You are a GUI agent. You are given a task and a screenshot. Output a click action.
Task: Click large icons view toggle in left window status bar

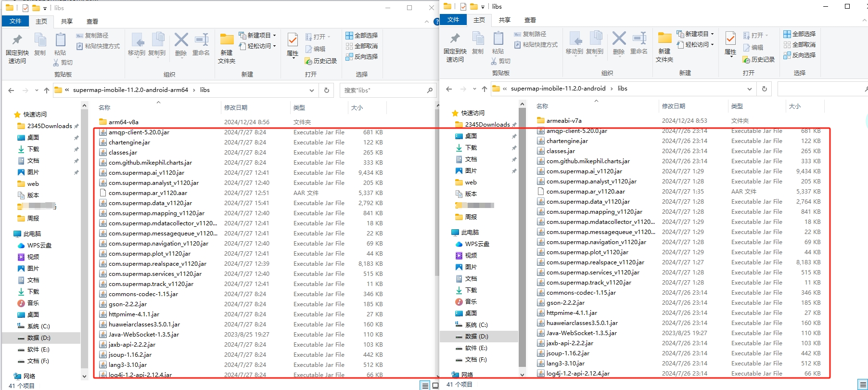(435, 385)
